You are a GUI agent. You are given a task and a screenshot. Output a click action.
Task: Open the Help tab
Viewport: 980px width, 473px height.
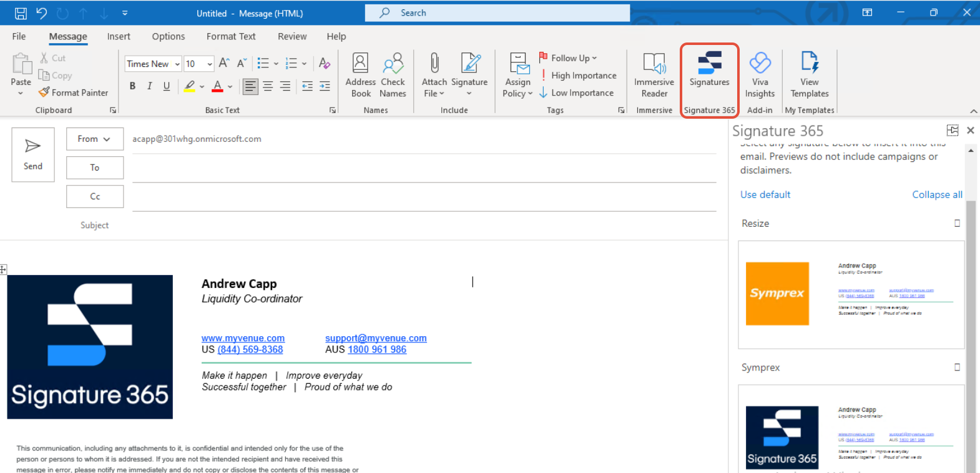336,36
